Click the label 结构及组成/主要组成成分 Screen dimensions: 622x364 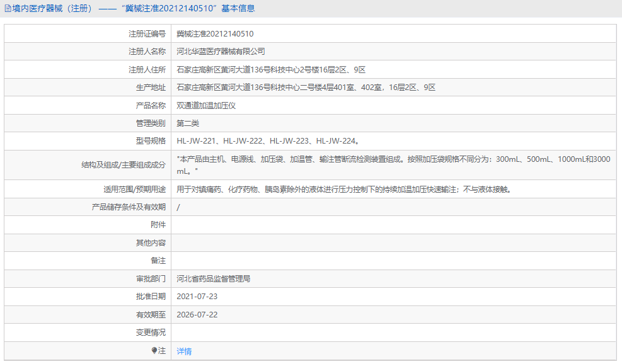[x=124, y=165]
